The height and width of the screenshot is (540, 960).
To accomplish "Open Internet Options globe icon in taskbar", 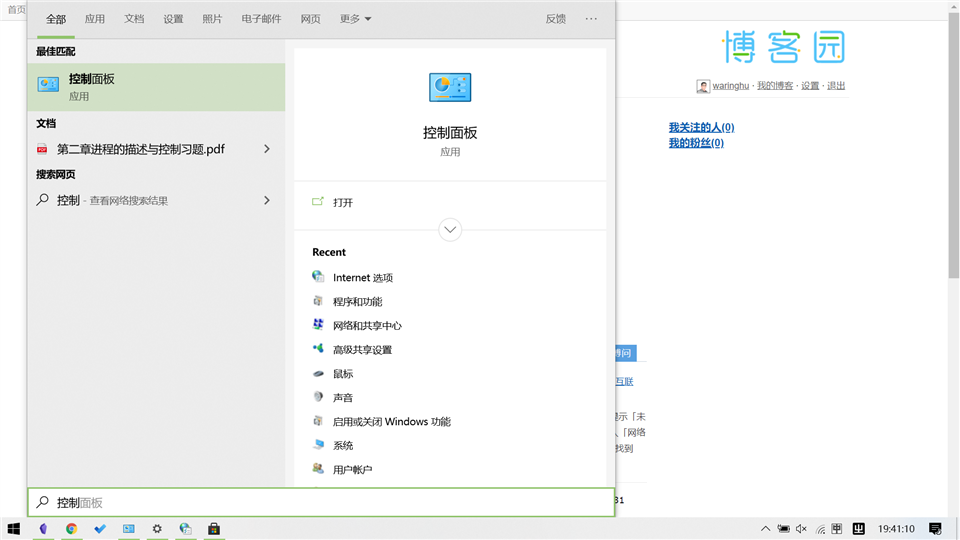I will (186, 528).
